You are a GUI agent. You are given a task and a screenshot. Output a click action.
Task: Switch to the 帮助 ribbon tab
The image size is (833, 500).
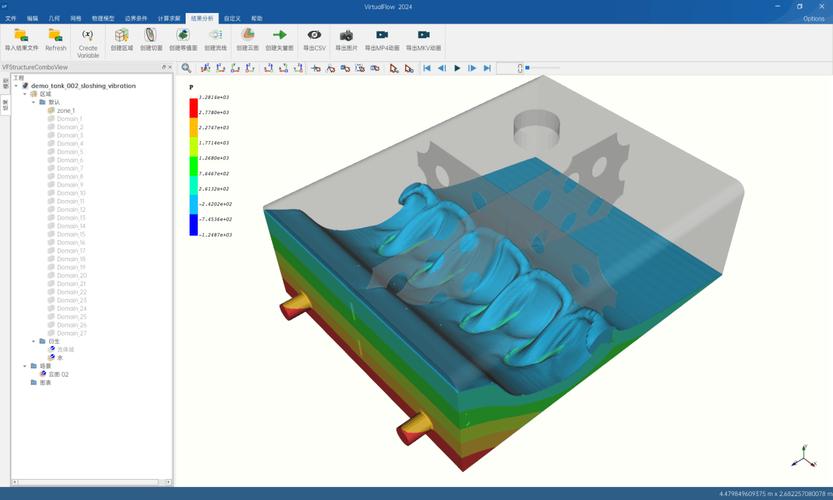257,19
